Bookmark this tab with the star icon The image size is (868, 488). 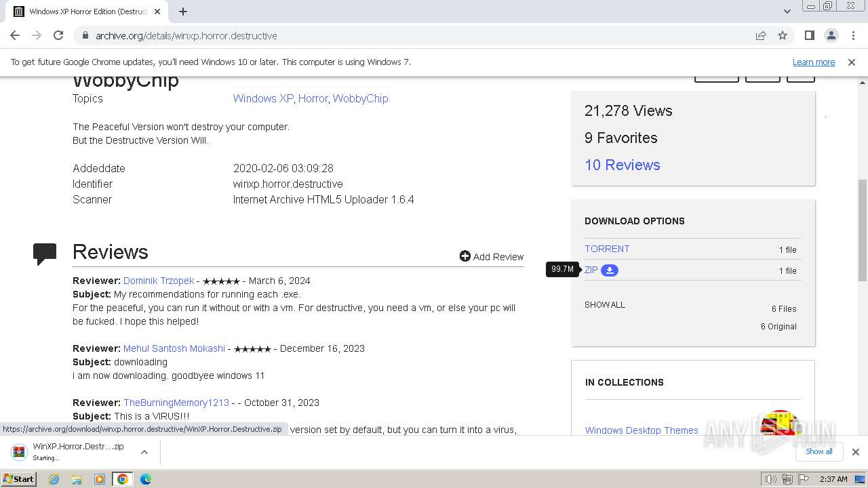[x=783, y=35]
